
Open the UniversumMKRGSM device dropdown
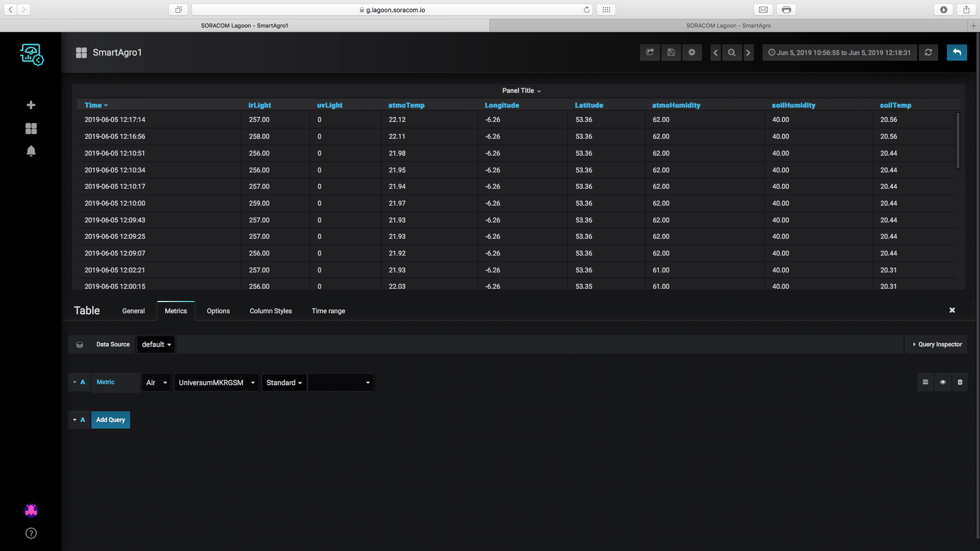216,383
